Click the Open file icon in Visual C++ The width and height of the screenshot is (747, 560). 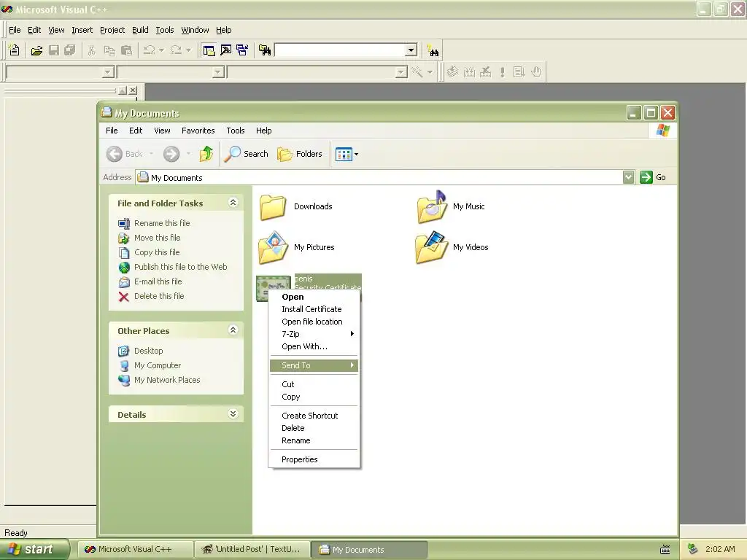(x=36, y=50)
